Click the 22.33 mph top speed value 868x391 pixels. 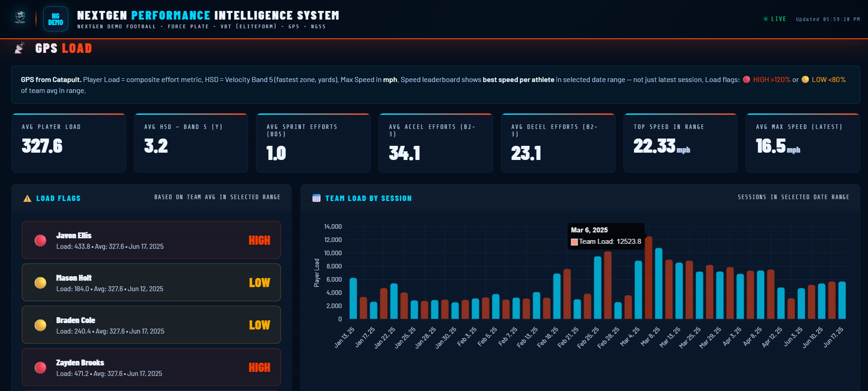coord(662,146)
